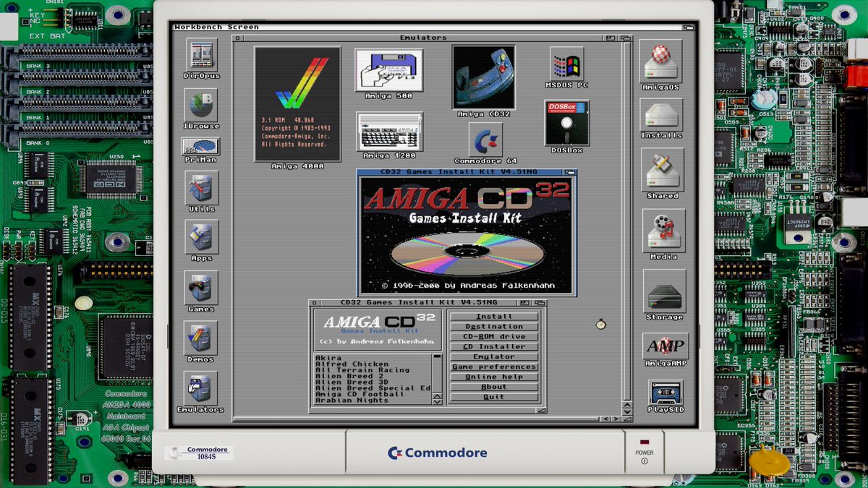Open the Utils drawer

click(200, 189)
